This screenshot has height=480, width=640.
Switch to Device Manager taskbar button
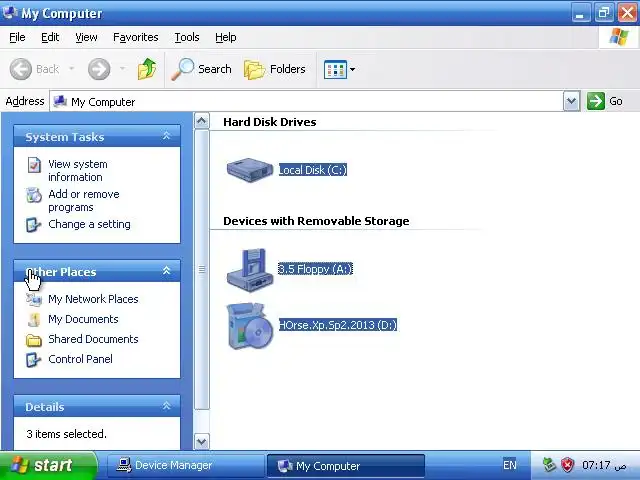pos(186,465)
